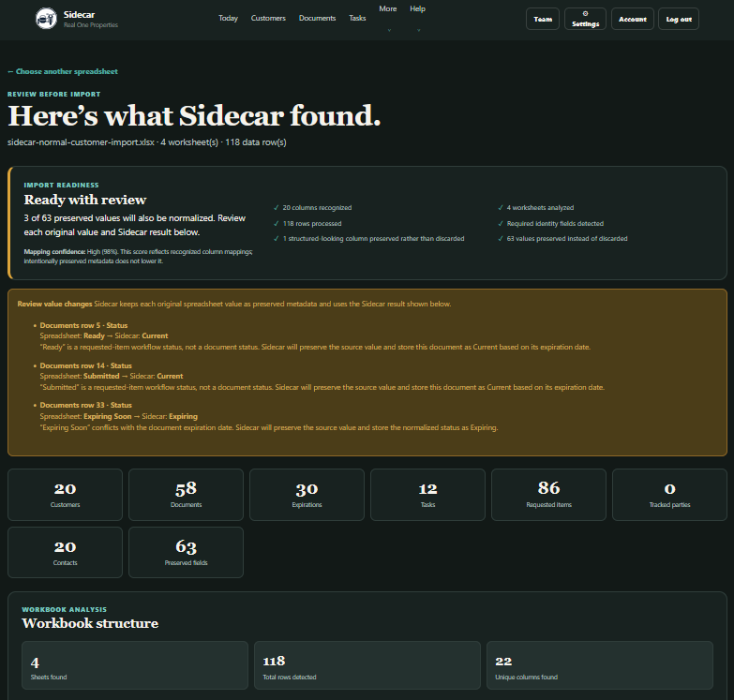Go to the Today page
The width and height of the screenshot is (734, 700).
tap(228, 18)
